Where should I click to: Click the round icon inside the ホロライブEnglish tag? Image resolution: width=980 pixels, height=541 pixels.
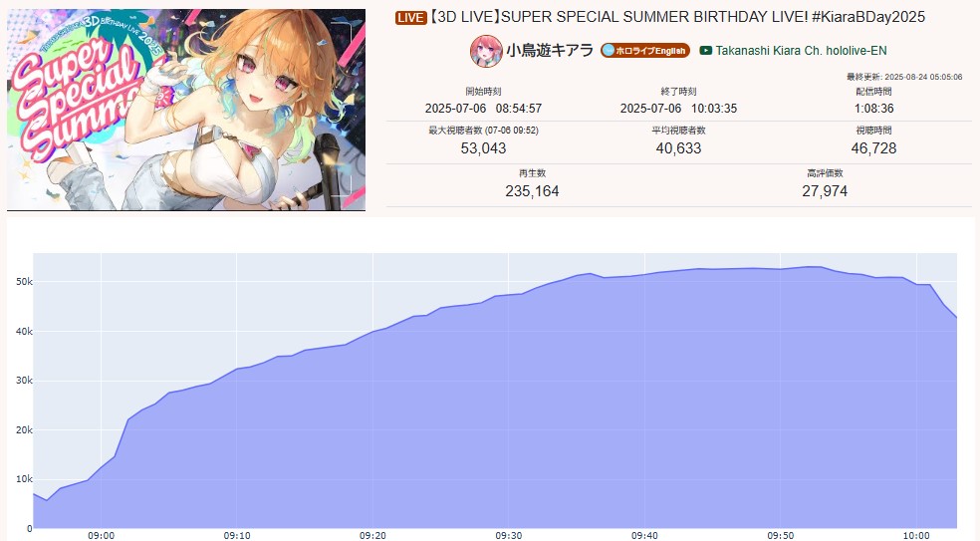(609, 51)
